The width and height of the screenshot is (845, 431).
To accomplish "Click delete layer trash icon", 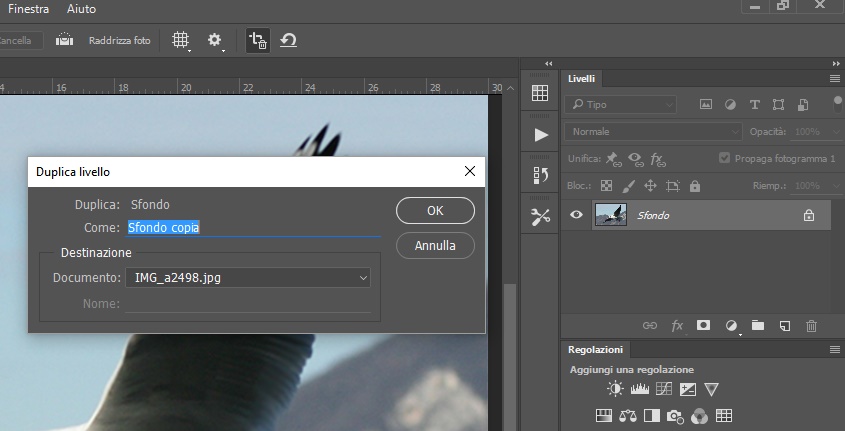I will (x=812, y=325).
